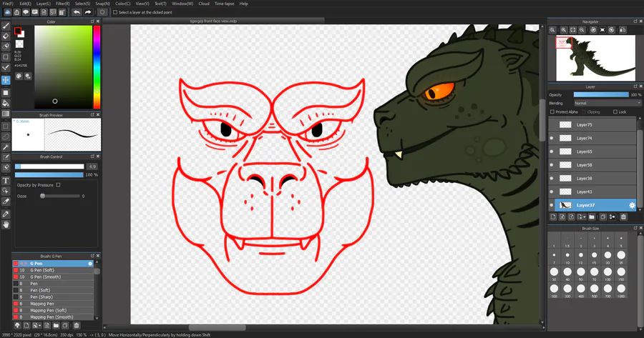Select the rectangular Select tool
This screenshot has height=338, width=644.
[6, 126]
